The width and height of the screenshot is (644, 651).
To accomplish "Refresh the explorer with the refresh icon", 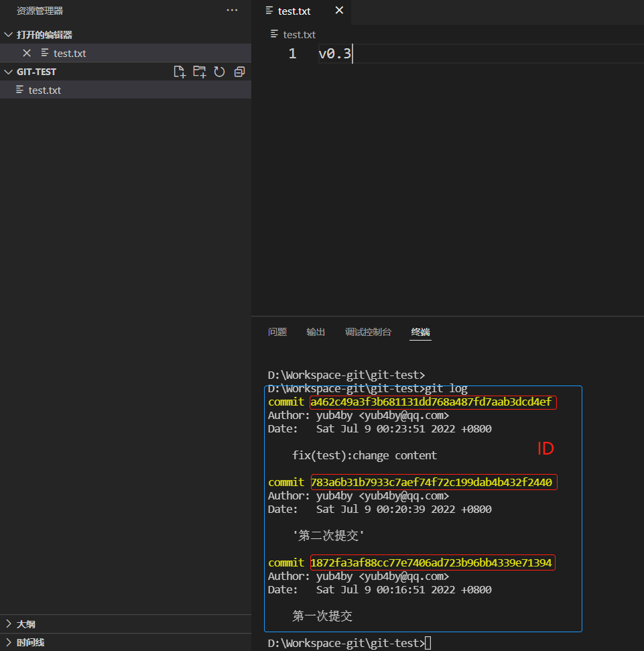I will tap(220, 72).
